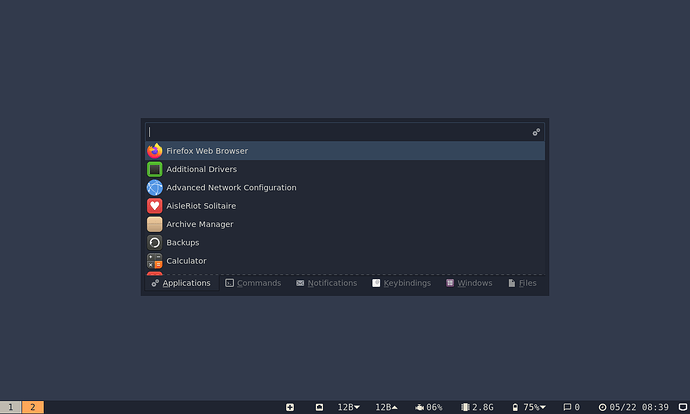Viewport: 690px width, 414px height.
Task: Select the "Firefox Web Browser" label
Action: (207, 151)
